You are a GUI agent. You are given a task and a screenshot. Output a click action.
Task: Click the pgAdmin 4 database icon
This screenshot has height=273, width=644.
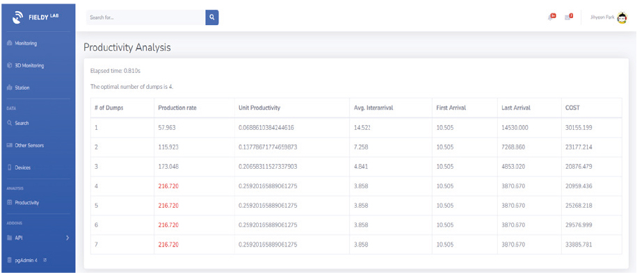(10, 260)
